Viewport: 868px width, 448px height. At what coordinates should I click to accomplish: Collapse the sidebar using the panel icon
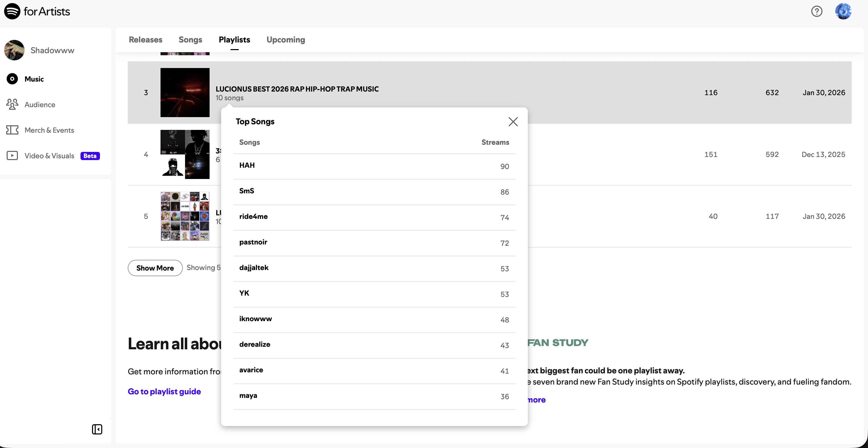click(x=97, y=429)
